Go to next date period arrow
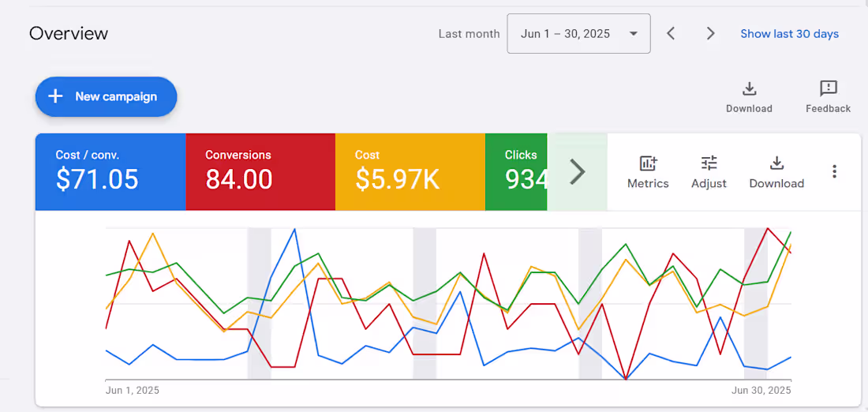 [710, 34]
